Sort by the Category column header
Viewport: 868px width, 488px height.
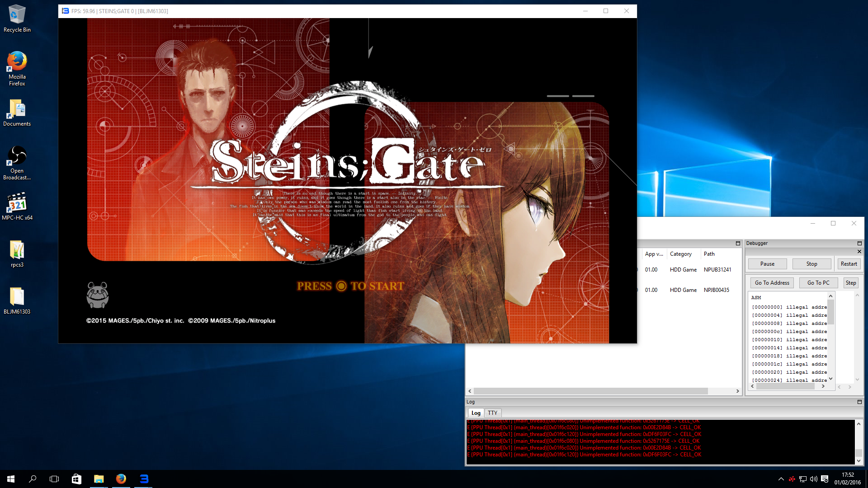click(680, 254)
